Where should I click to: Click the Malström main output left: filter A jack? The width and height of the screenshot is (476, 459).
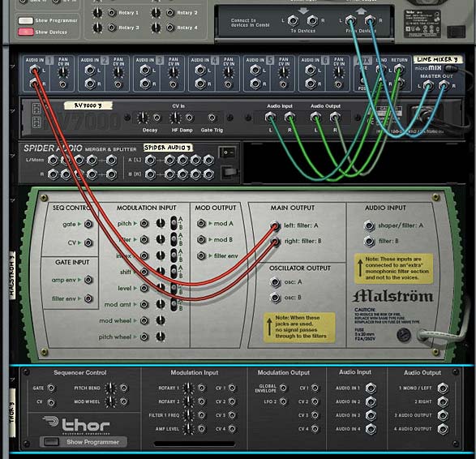(275, 225)
